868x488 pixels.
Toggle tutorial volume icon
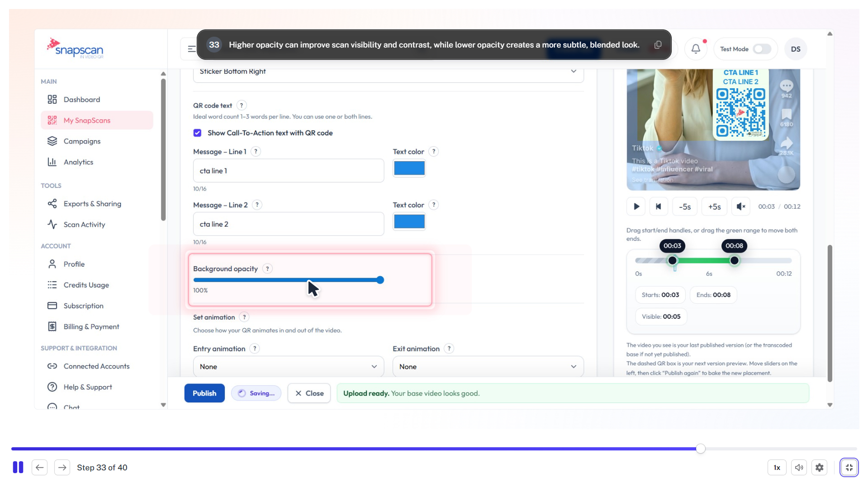click(799, 468)
